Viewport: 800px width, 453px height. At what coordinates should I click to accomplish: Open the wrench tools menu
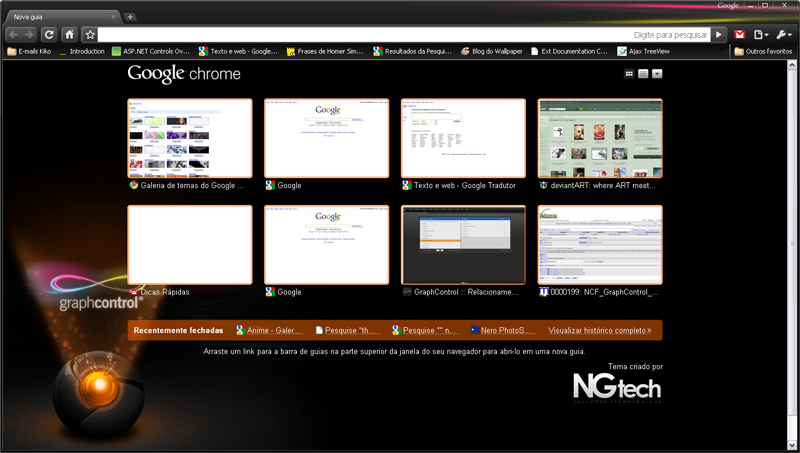tap(783, 35)
